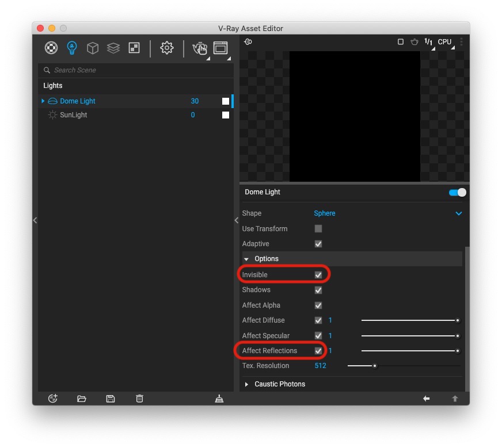Toggle the Affect Diffuse checkbox
Screen dimensions: 502x448
click(318, 320)
